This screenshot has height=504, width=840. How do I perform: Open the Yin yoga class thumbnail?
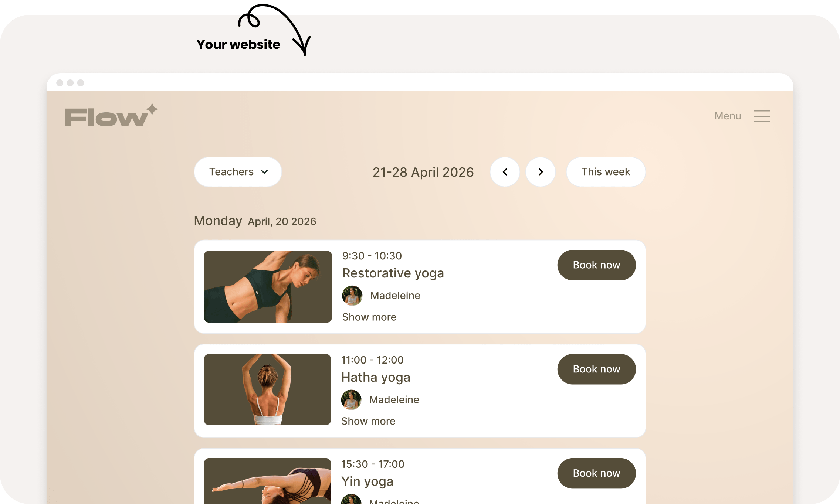tap(267, 481)
